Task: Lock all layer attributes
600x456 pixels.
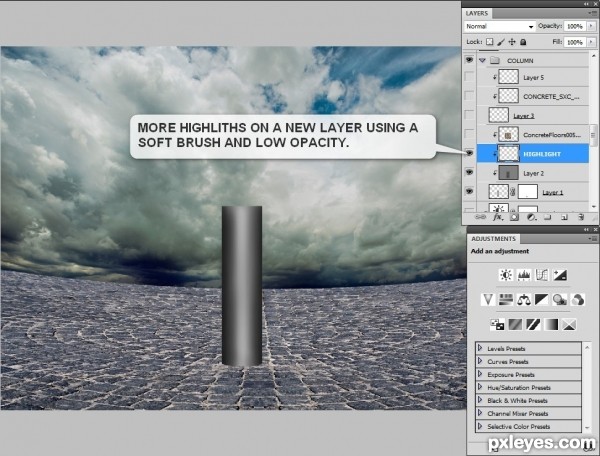Action: (523, 42)
